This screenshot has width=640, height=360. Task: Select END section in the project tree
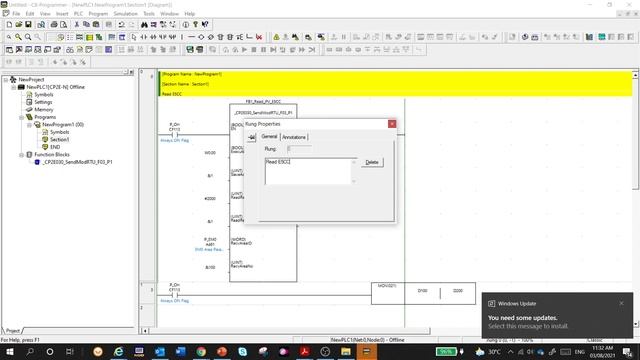tap(55, 147)
